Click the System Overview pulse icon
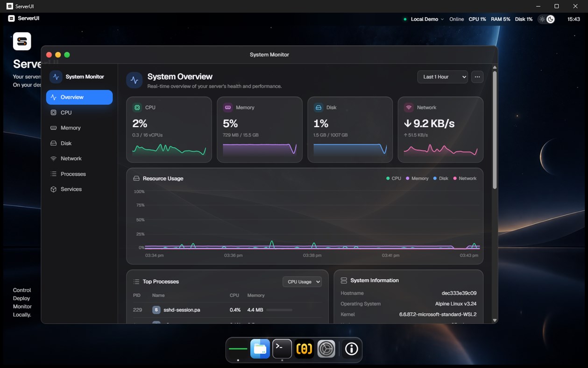 coord(135,80)
